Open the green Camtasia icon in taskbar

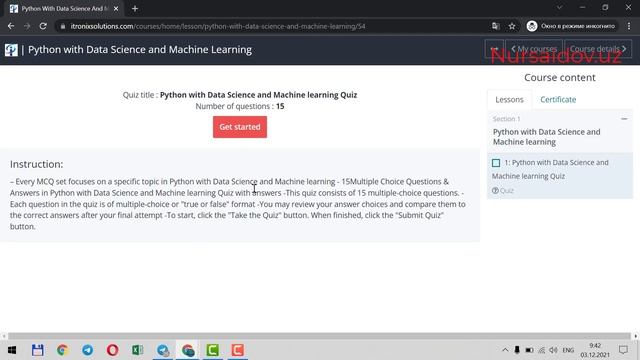(213, 350)
